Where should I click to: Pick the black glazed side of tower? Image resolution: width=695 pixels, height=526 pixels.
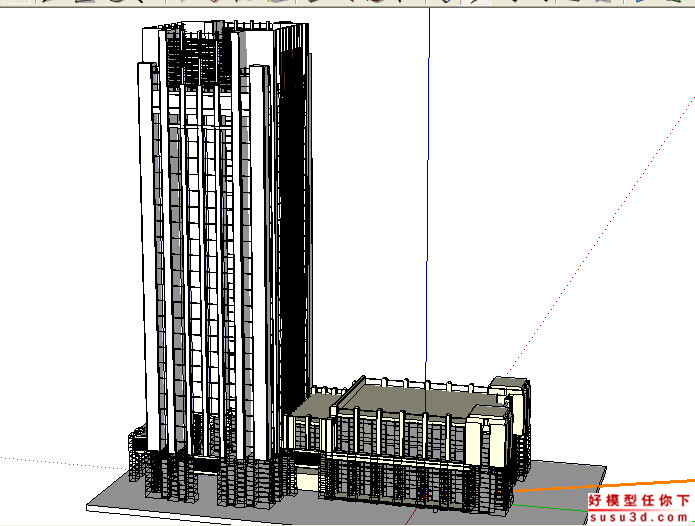(293, 230)
